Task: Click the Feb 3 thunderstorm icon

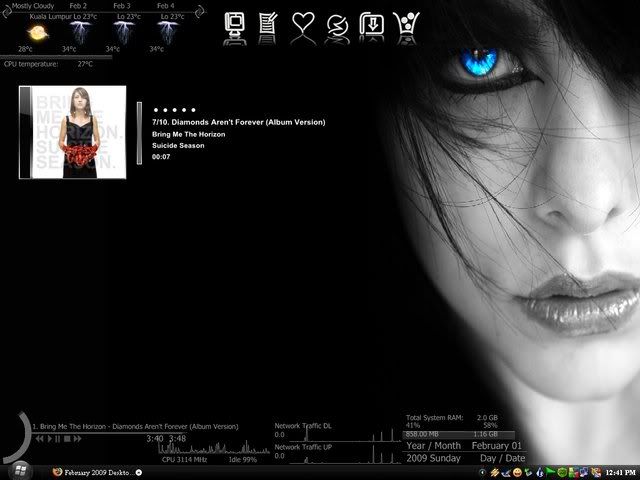Action: [x=124, y=32]
